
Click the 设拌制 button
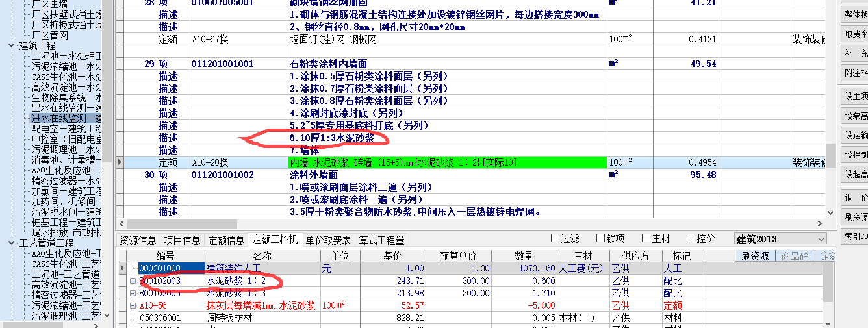click(855, 155)
